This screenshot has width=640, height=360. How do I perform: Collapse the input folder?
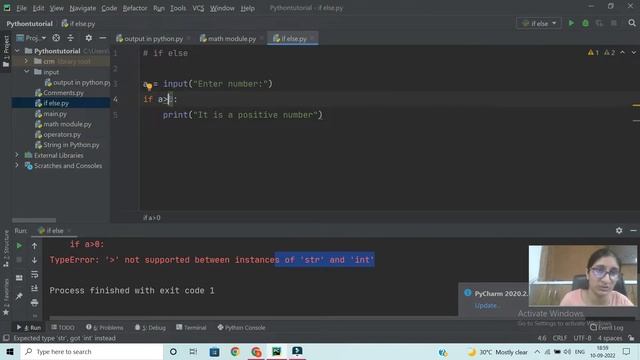pos(27,72)
